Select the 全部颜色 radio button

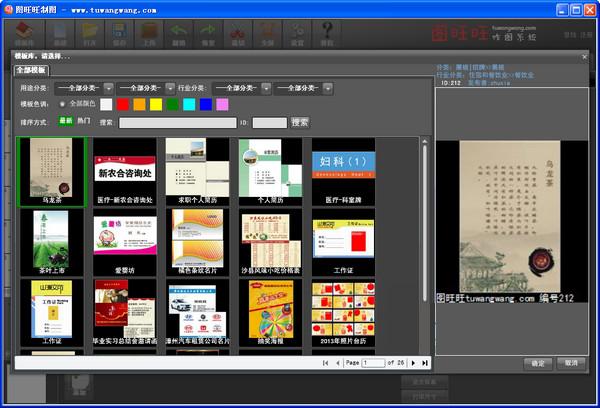click(x=62, y=104)
